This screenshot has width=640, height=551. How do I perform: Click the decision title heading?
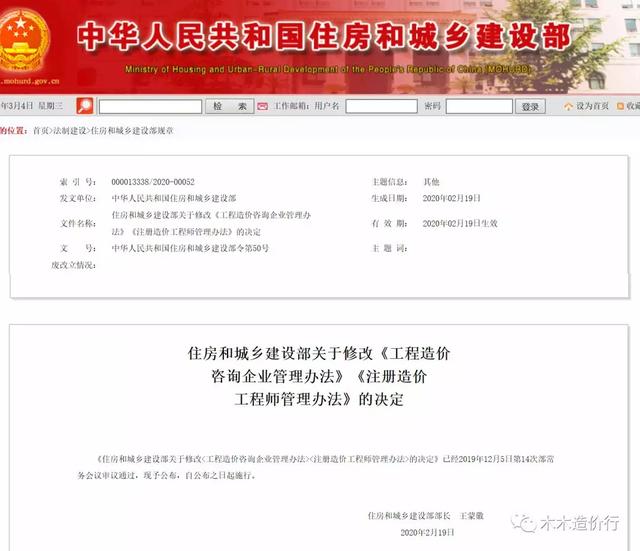tap(319, 376)
